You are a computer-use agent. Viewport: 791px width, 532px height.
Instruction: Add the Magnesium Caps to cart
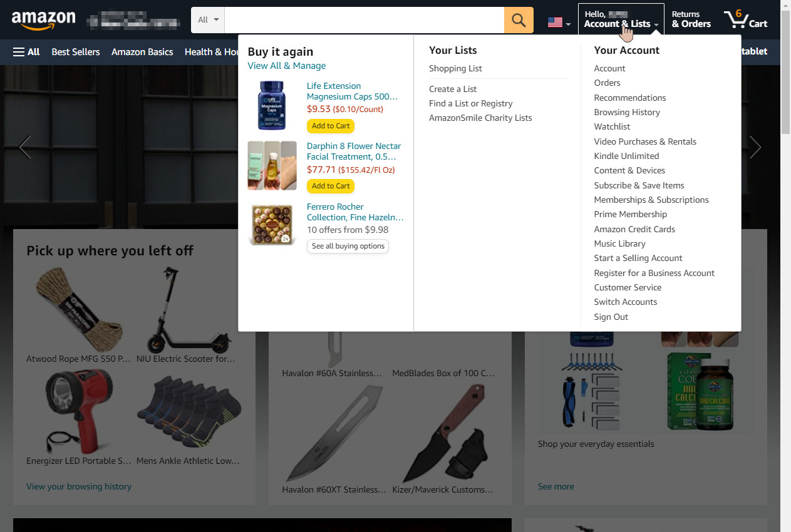click(x=331, y=126)
